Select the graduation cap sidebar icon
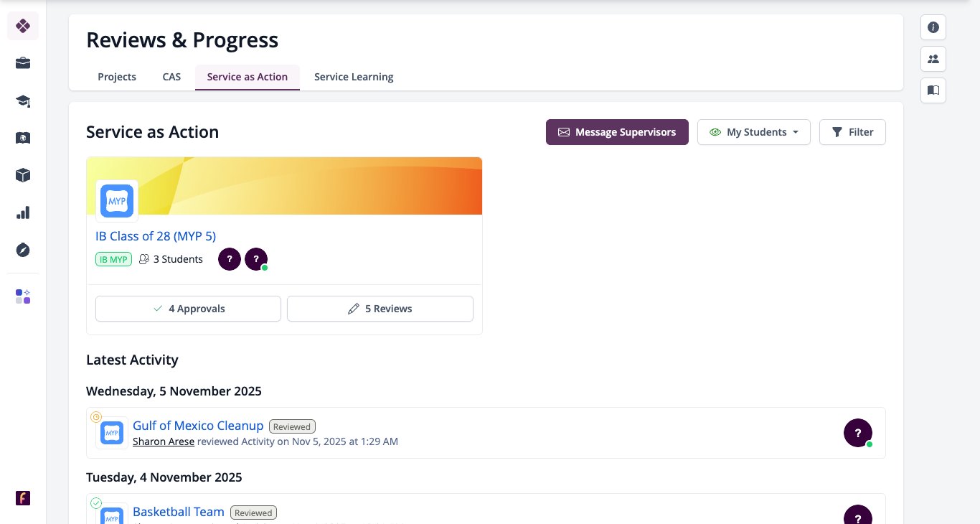The height and width of the screenshot is (524, 980). [23, 100]
